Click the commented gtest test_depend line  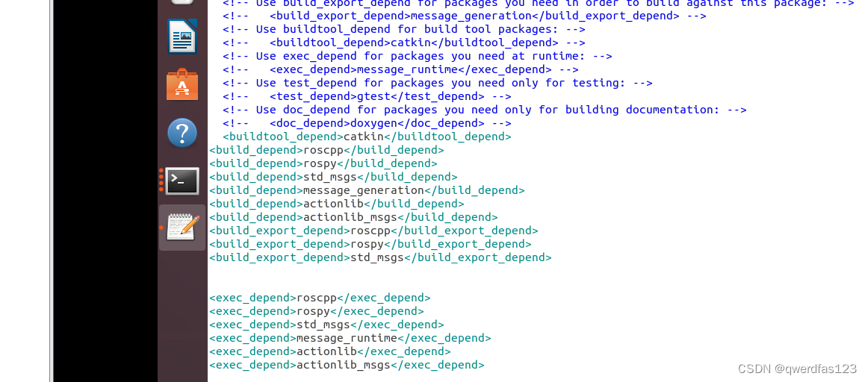click(367, 96)
